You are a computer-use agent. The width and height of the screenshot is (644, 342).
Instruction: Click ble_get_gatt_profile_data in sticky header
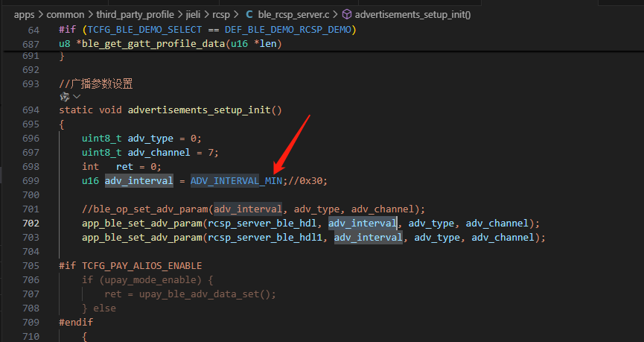pyautogui.click(x=153, y=43)
